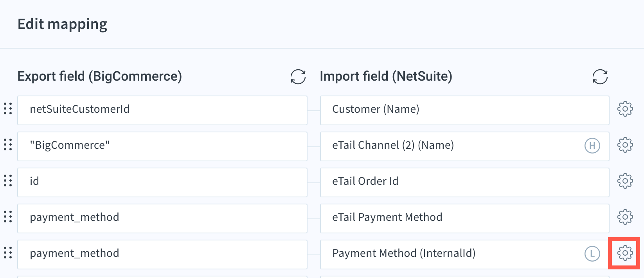This screenshot has height=278, width=644.
Task: Grab drag handle beside eTail Payment Method row
Action: pos(8,217)
